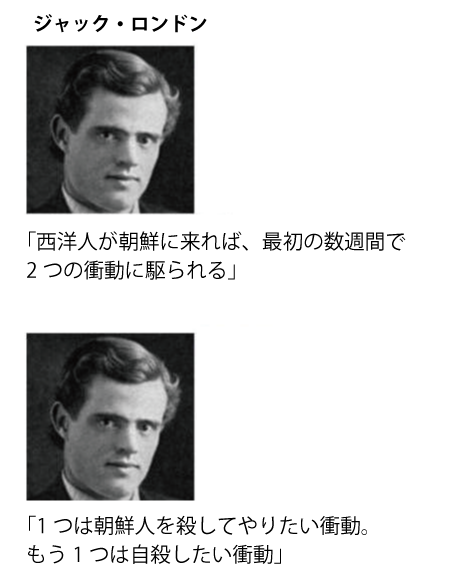Viewport: 468px width, 581px height.
Task: Click the opening bracket before 1つは
Action: tap(31, 525)
